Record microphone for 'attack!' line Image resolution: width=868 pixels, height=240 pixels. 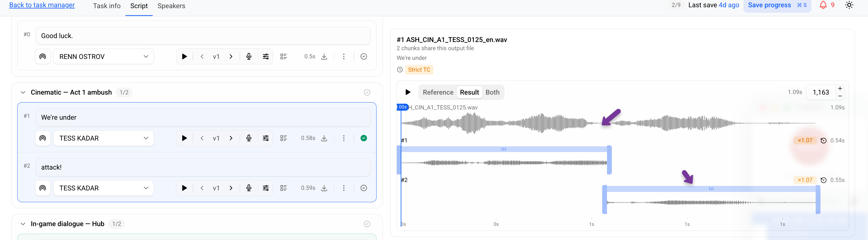pyautogui.click(x=249, y=188)
